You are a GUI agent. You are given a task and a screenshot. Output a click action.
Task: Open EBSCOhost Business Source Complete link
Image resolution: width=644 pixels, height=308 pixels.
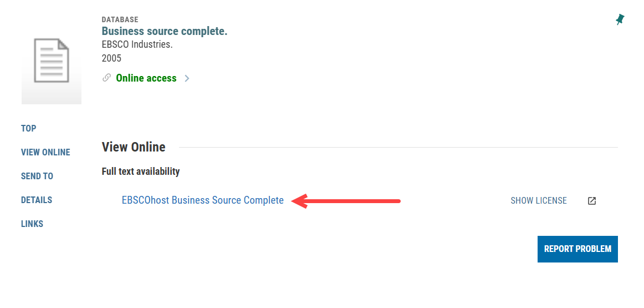pos(203,200)
